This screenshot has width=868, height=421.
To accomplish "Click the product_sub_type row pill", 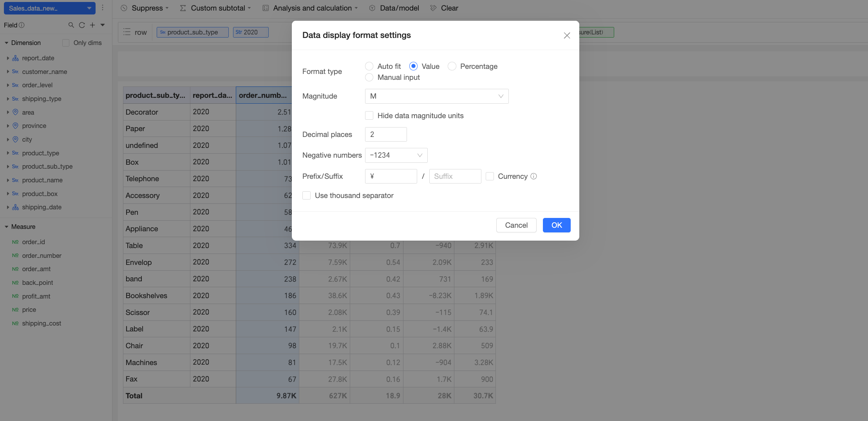I will pyautogui.click(x=193, y=32).
